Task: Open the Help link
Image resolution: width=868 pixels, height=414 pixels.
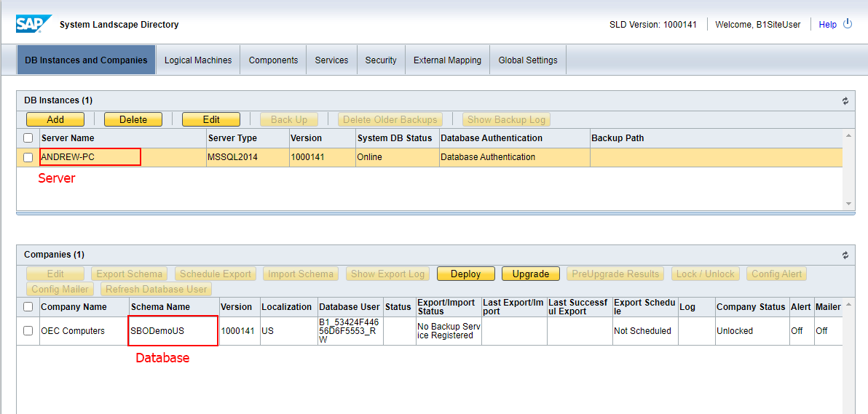Action: point(827,25)
